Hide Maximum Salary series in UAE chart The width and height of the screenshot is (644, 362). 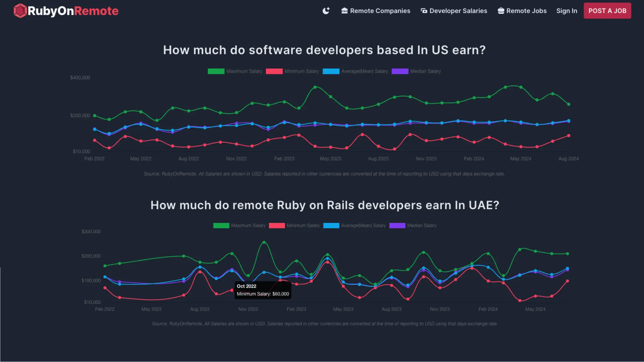coord(248,226)
